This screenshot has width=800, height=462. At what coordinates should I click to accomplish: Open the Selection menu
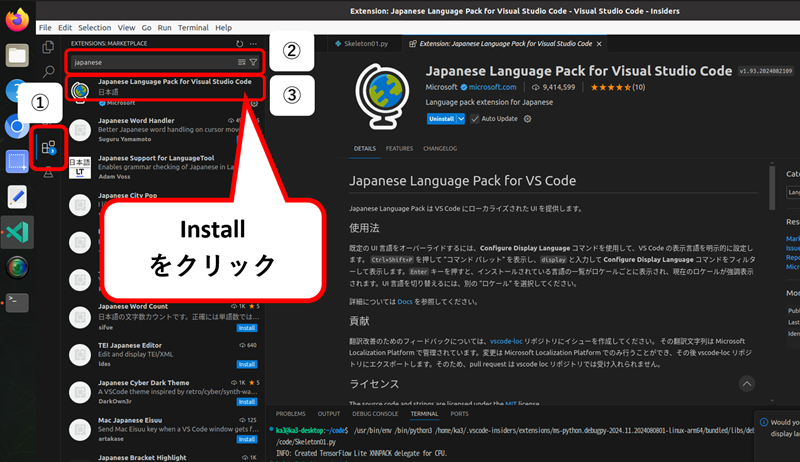pyautogui.click(x=94, y=28)
